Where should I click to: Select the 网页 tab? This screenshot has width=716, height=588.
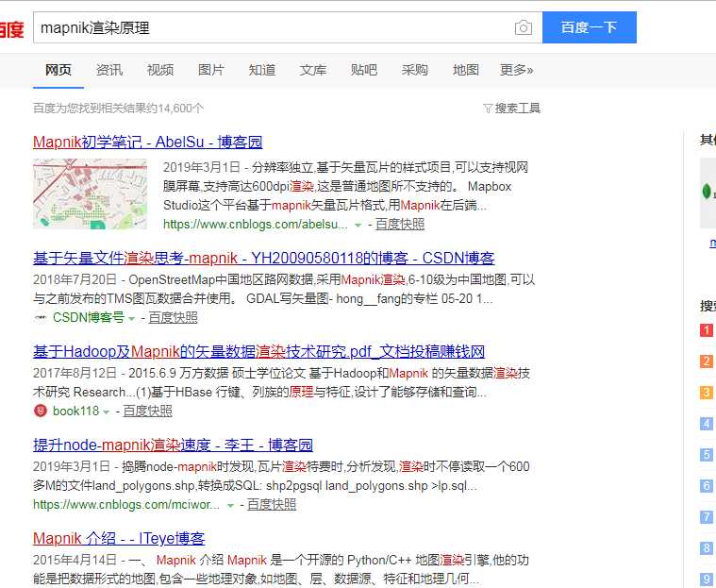58,70
